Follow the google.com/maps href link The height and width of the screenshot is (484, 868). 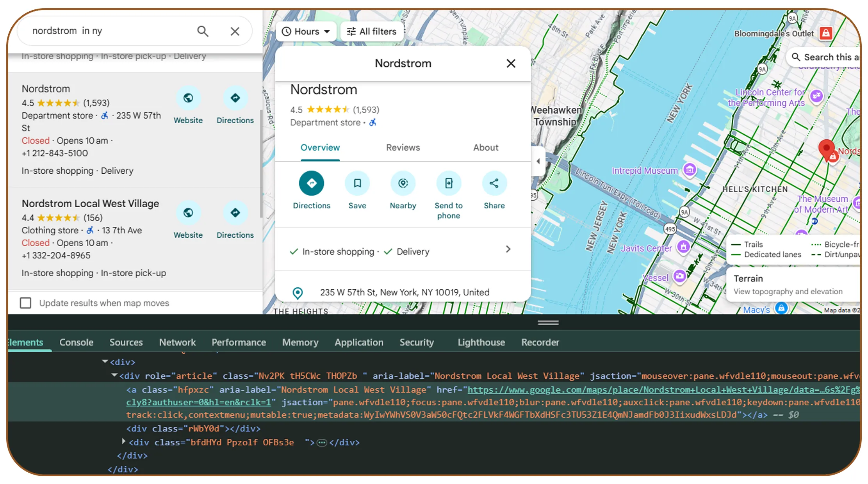[x=663, y=390]
